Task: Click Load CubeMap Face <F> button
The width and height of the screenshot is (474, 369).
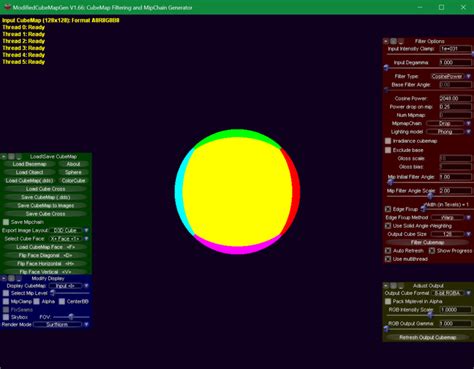Action: tap(46, 247)
